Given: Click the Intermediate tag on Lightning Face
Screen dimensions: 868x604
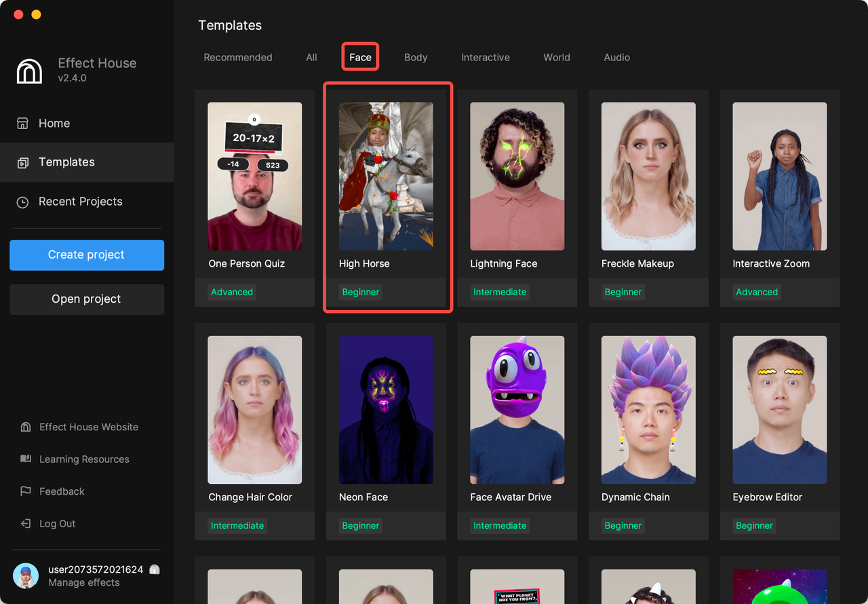Looking at the screenshot, I should tap(500, 292).
